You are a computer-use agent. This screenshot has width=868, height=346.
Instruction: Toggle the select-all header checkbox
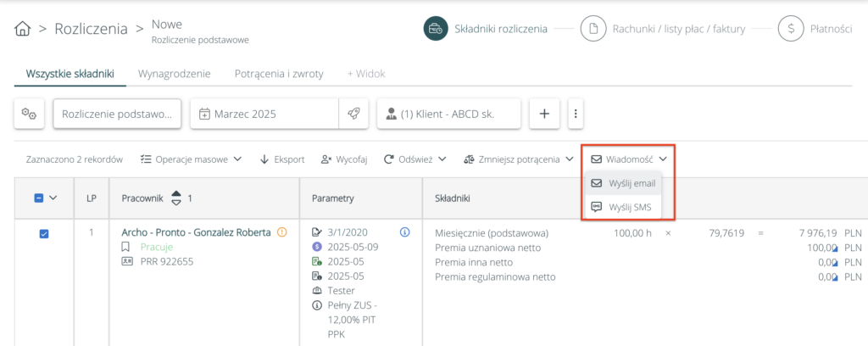click(39, 198)
